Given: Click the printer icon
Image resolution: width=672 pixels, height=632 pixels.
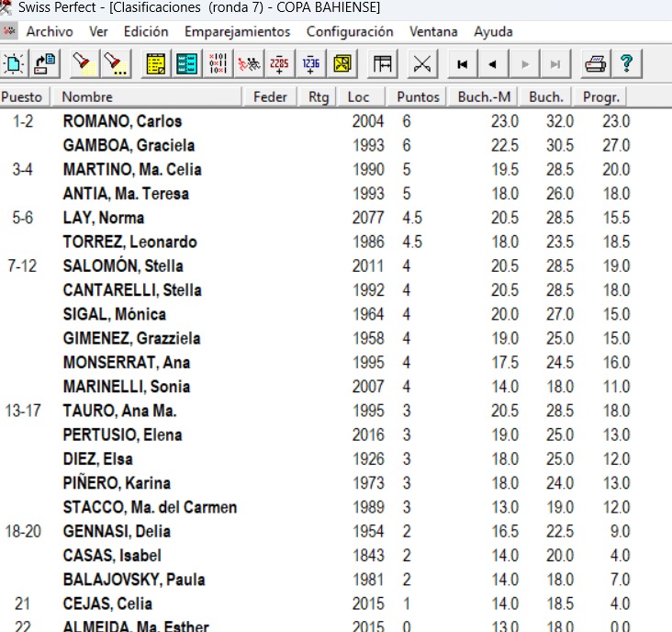Looking at the screenshot, I should (596, 63).
